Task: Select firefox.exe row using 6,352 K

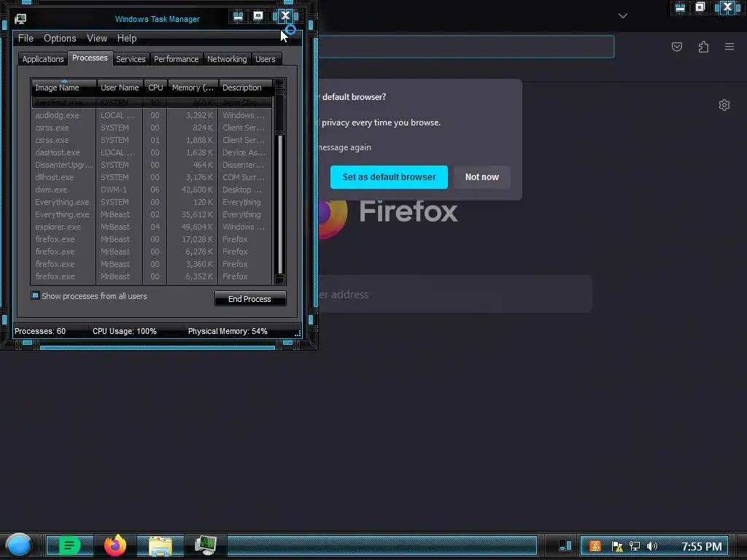Action: coord(152,276)
